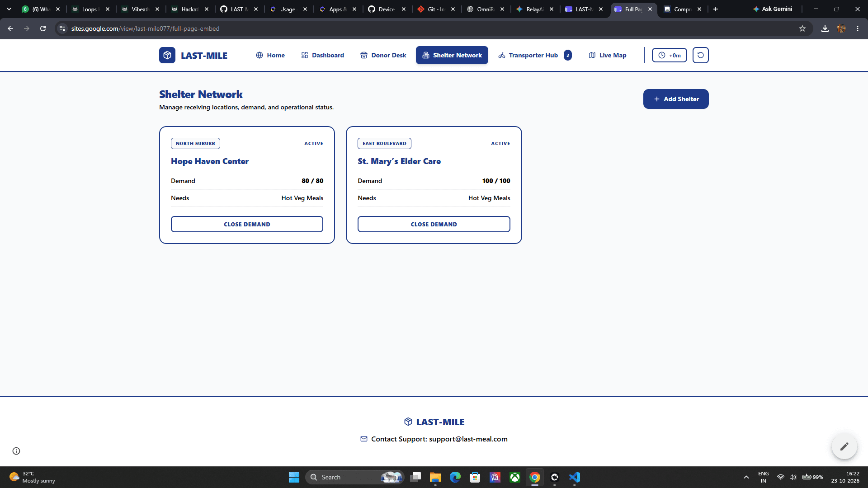Close demand for Hope Haven Center
Screen dimensions: 868x488
[x=247, y=224]
